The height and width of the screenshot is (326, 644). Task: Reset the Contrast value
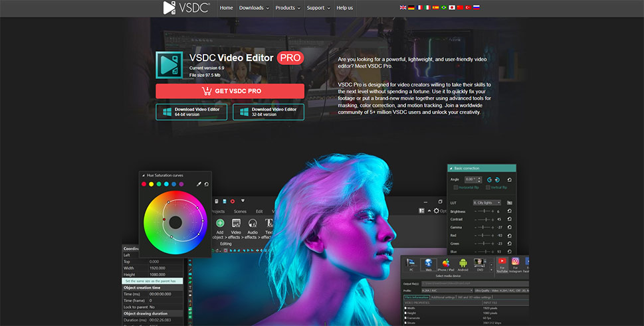(x=509, y=219)
